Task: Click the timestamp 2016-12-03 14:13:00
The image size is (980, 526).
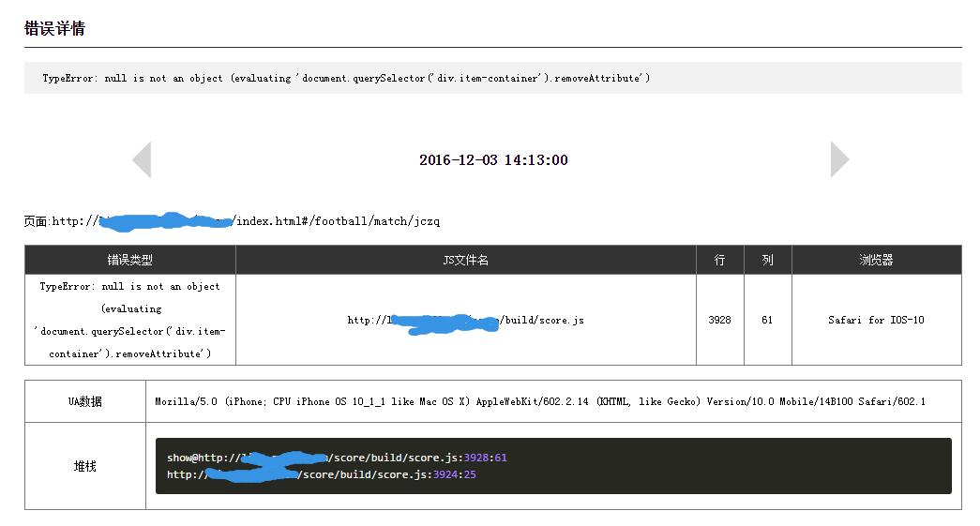Action: (493, 160)
